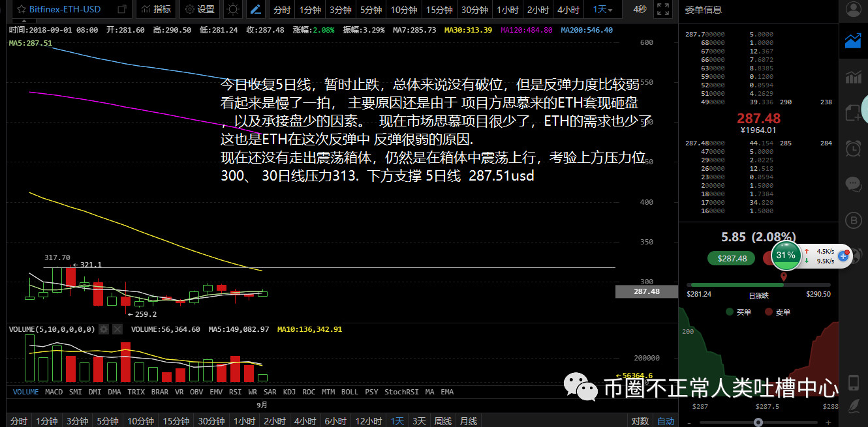Open the VOLUME indicator gear settings
The height and width of the screenshot is (427, 868).
point(103,329)
